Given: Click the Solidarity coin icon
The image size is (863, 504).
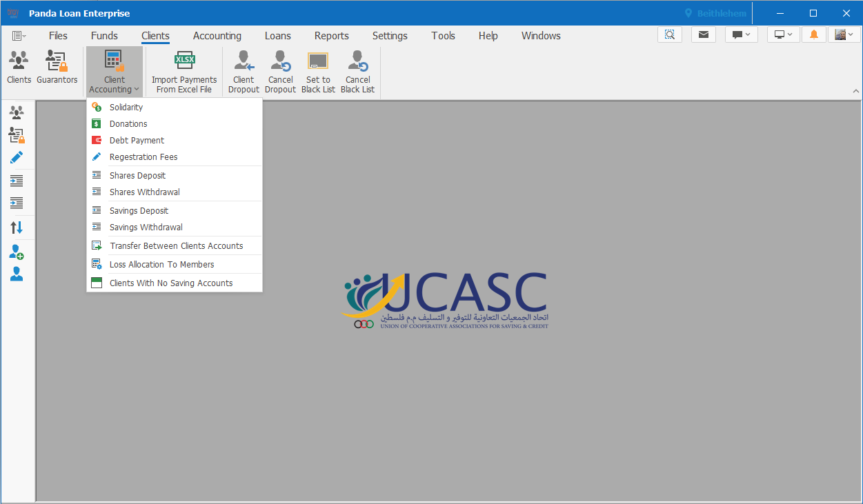Looking at the screenshot, I should point(97,107).
